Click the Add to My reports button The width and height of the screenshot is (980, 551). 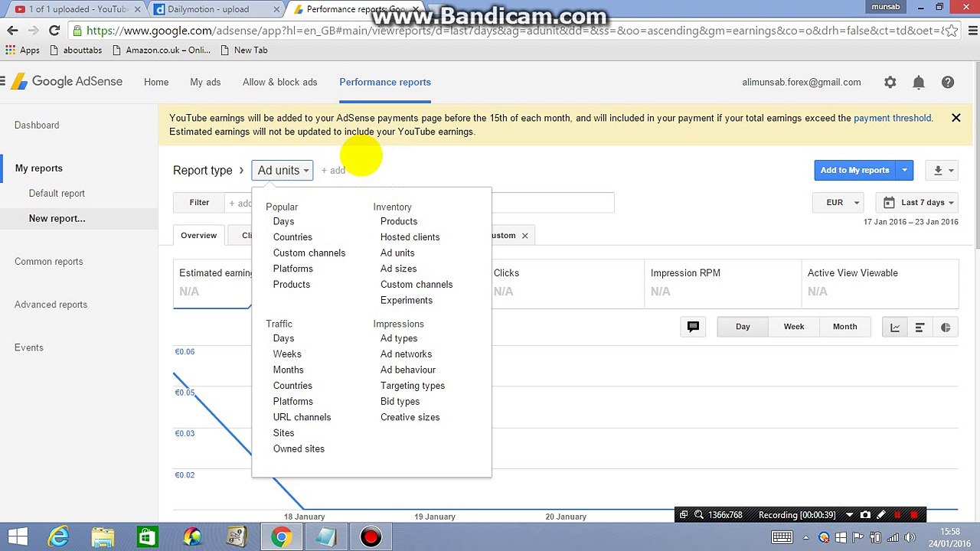[855, 171]
